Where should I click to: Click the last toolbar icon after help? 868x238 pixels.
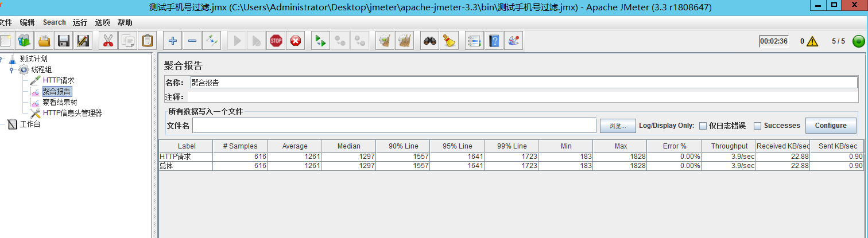pyautogui.click(x=514, y=41)
